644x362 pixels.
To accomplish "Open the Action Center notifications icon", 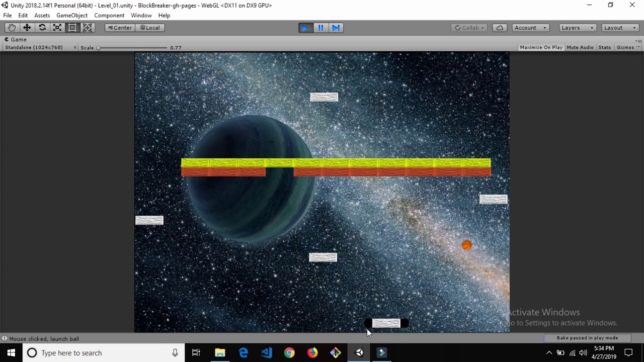I will (628, 353).
